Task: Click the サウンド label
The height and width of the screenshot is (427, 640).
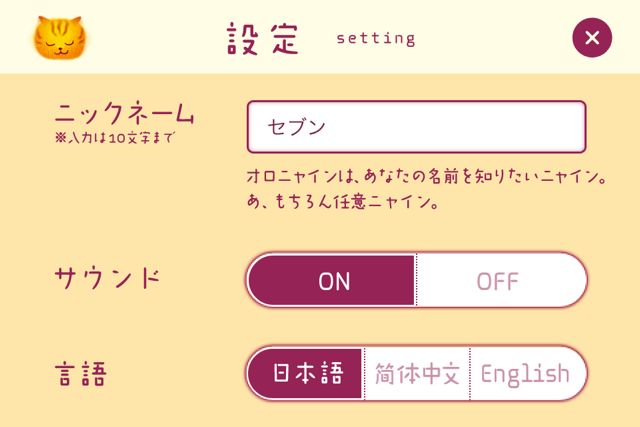Action: click(107, 278)
